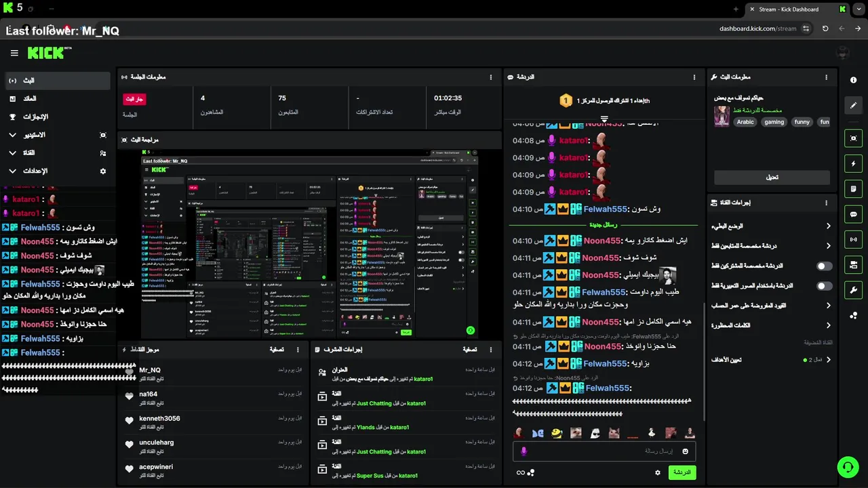Open the emoji picker in chat input
Image resolution: width=868 pixels, height=488 pixels.
[x=686, y=451]
